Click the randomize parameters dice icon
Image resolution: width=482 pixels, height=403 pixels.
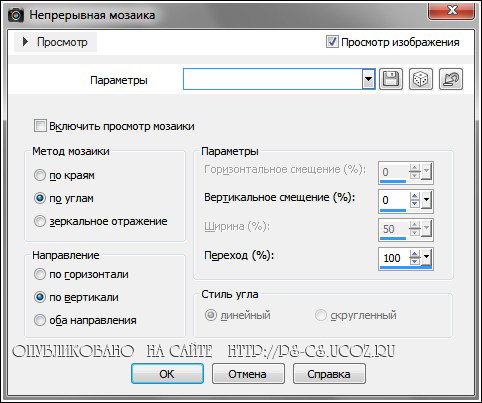coord(421,79)
